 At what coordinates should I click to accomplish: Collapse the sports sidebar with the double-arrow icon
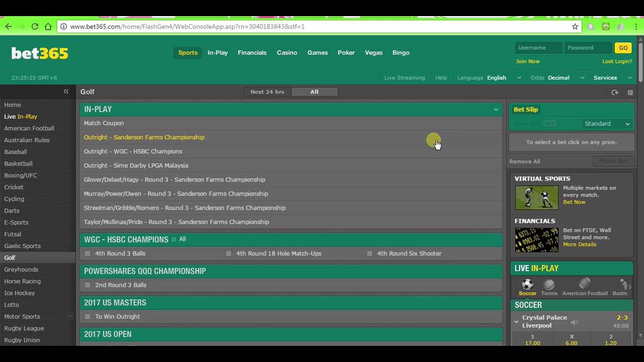[x=66, y=92]
